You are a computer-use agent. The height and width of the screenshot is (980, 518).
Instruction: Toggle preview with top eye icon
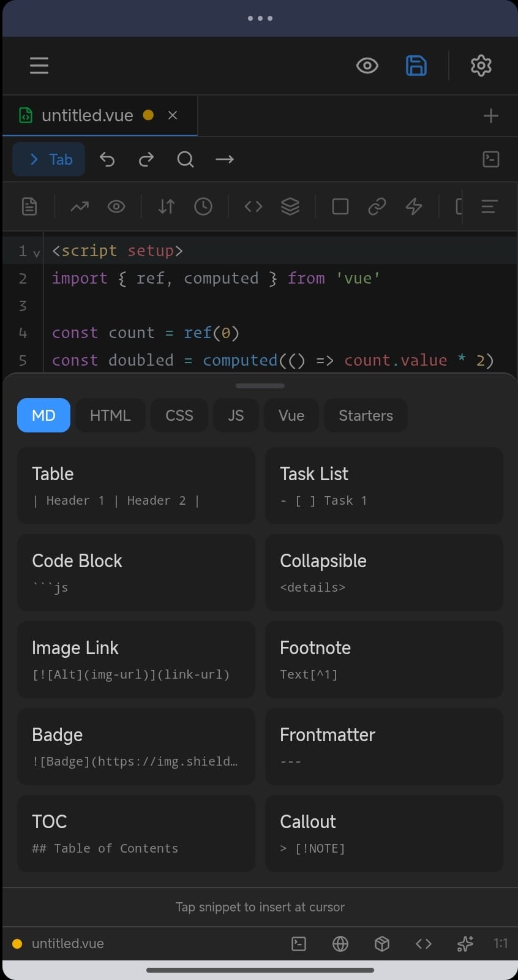click(x=367, y=66)
